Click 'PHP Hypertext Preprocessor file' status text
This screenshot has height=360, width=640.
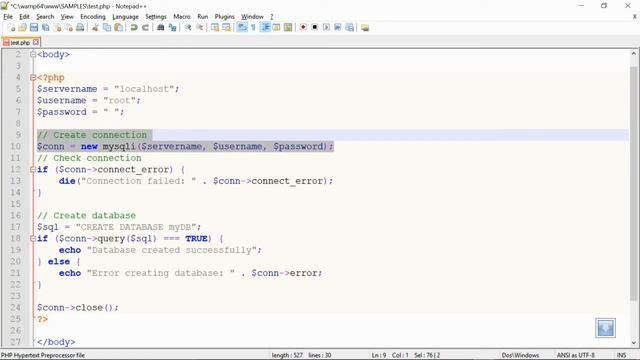coord(43,355)
